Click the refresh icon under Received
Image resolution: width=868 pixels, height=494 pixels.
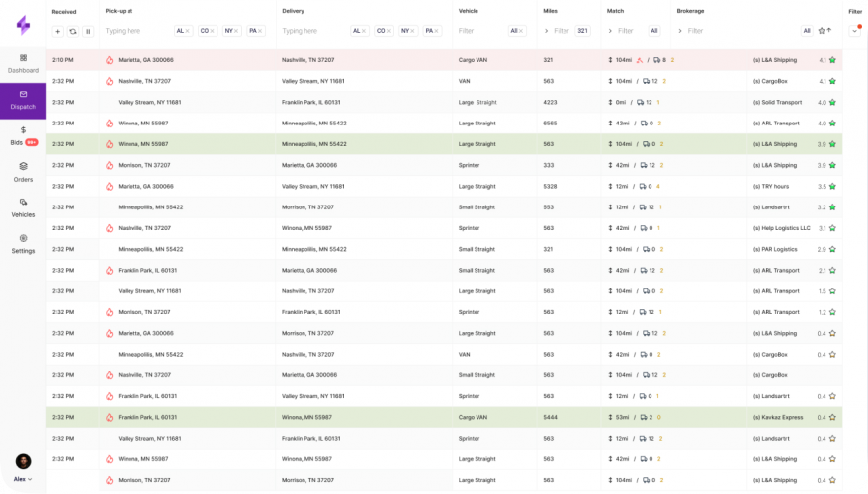[73, 31]
